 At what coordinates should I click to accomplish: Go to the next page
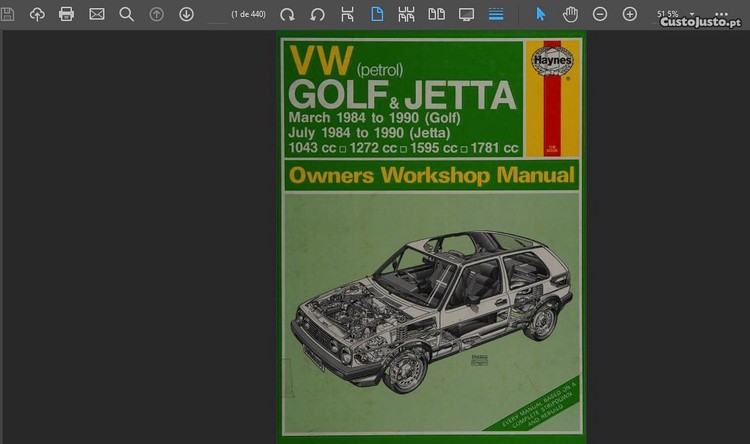(186, 14)
